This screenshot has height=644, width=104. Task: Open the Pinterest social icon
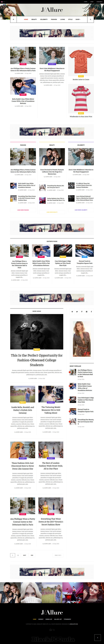(x=82, y=312)
